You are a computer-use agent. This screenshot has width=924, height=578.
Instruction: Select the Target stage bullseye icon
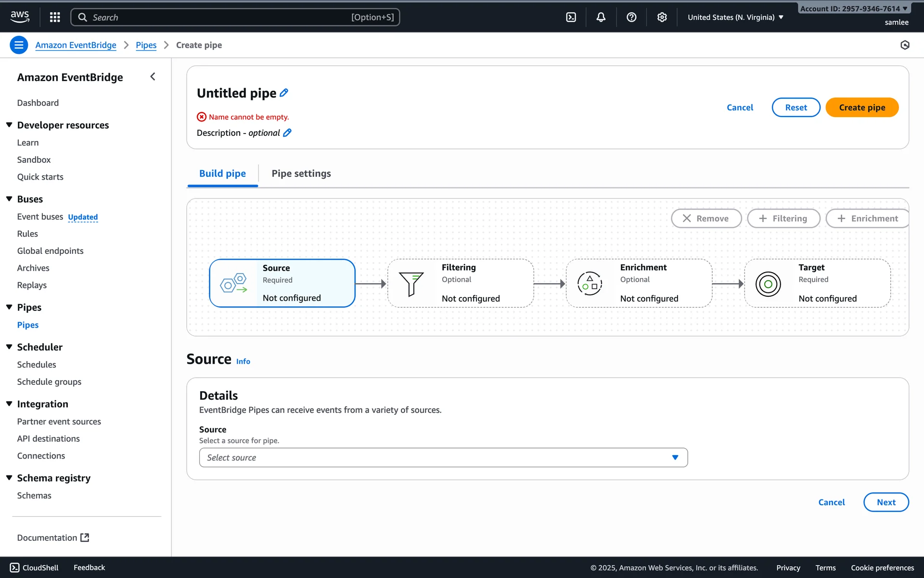point(768,284)
